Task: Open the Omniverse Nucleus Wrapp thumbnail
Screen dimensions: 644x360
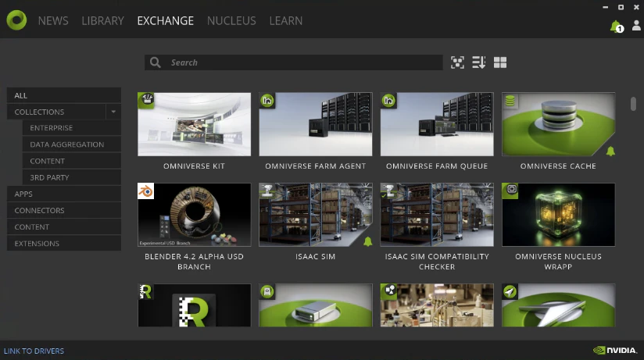Action: point(559,215)
